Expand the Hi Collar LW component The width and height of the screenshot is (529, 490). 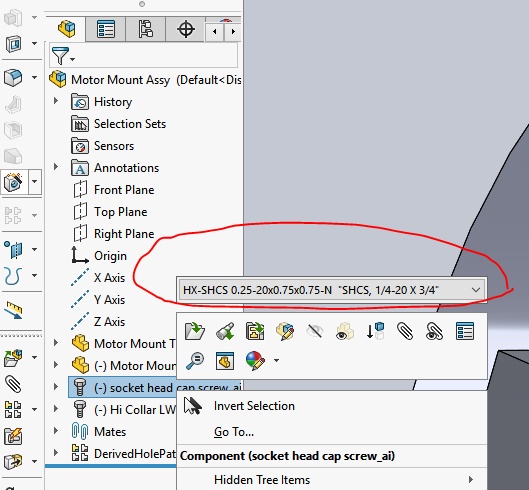point(56,409)
